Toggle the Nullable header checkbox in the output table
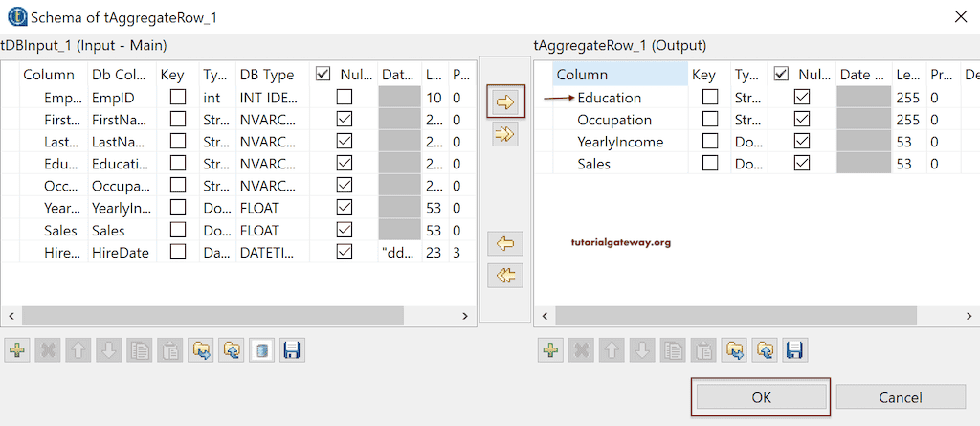 [x=781, y=75]
